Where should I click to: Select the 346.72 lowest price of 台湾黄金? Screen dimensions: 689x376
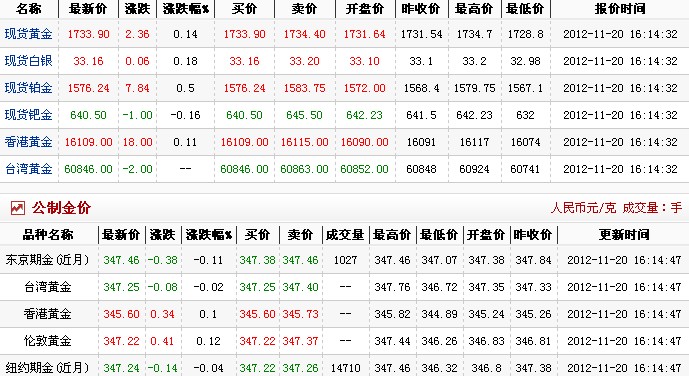(x=439, y=287)
